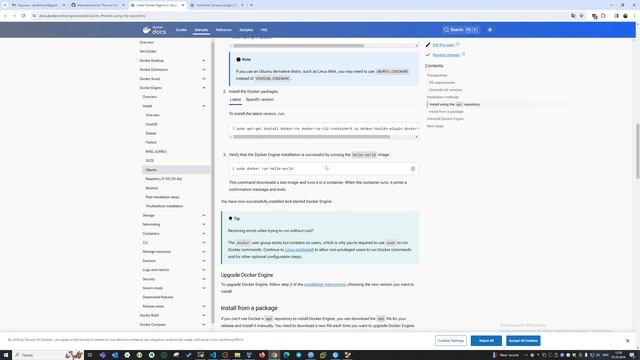Open Task View from the taskbar

90,355
